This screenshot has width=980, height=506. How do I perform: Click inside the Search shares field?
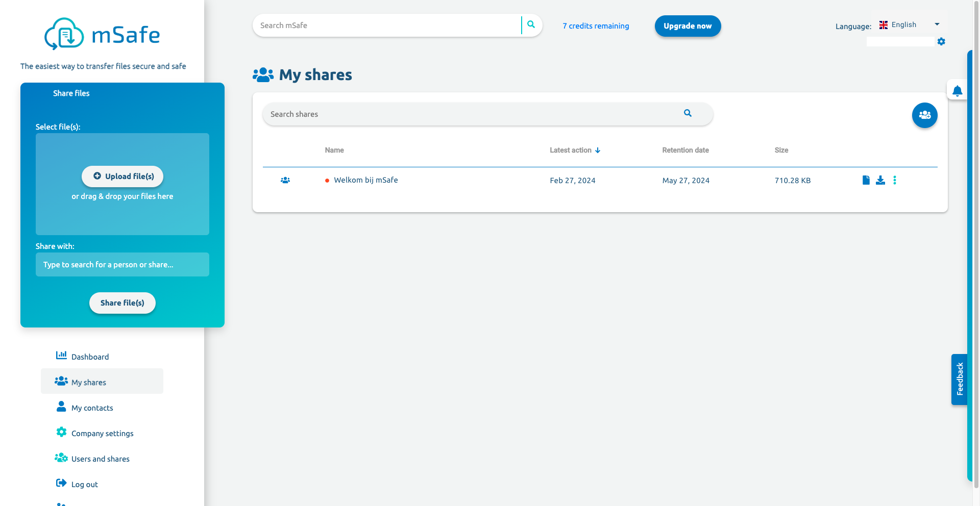click(x=459, y=114)
